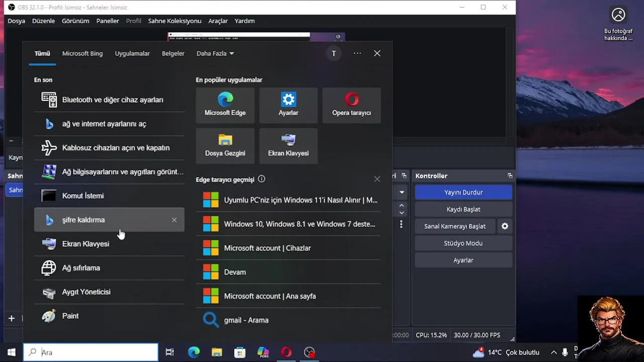The image size is (644, 362).
Task: Launch Komut İstemi from recent list
Action: [109, 196]
